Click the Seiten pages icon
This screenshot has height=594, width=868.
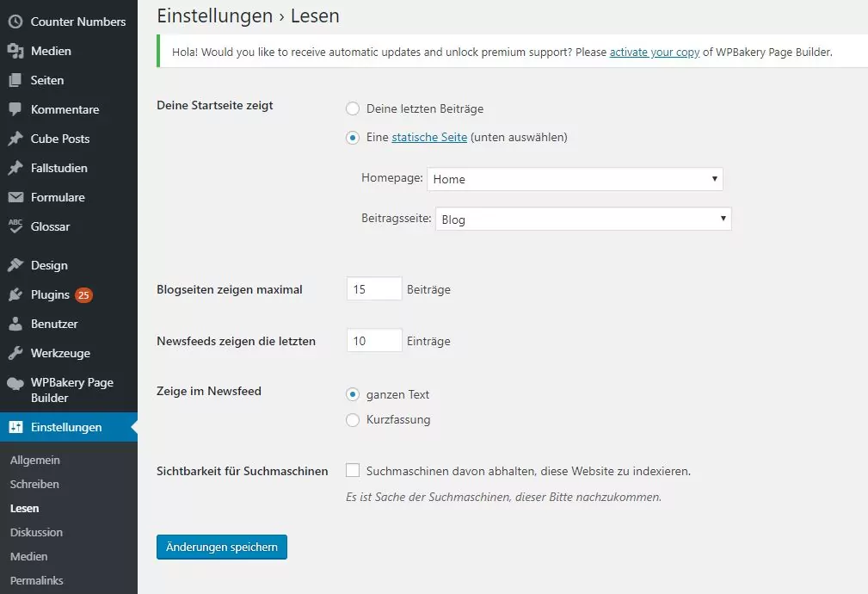[15, 80]
